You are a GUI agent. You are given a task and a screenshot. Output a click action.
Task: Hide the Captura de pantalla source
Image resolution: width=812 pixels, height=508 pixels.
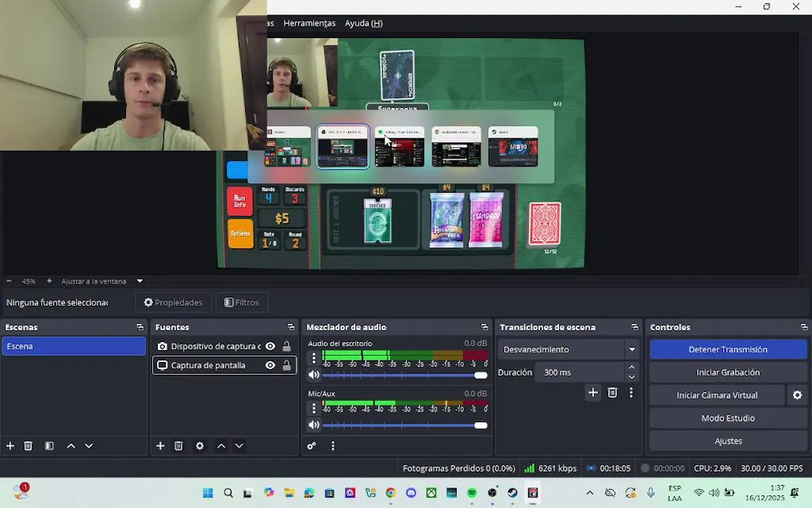(x=270, y=365)
